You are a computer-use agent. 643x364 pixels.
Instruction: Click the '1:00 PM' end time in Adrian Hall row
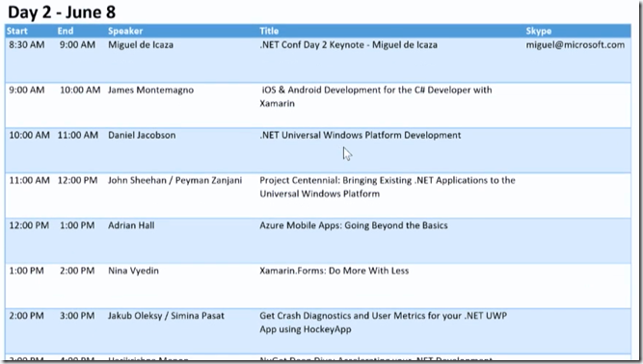tap(77, 225)
